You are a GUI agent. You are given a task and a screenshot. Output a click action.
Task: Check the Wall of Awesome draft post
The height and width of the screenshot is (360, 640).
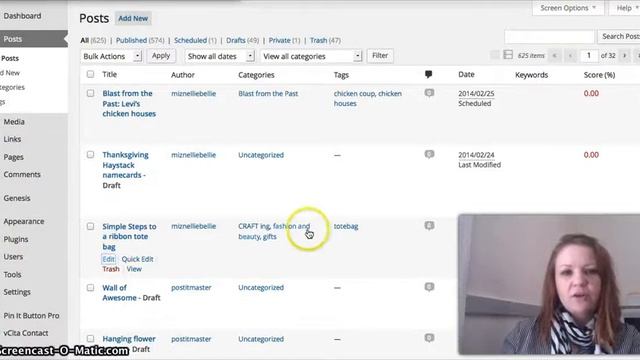pyautogui.click(x=90, y=288)
